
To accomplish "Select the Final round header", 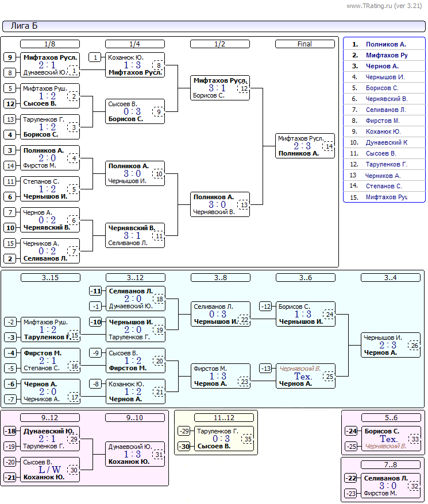I will coord(304,44).
